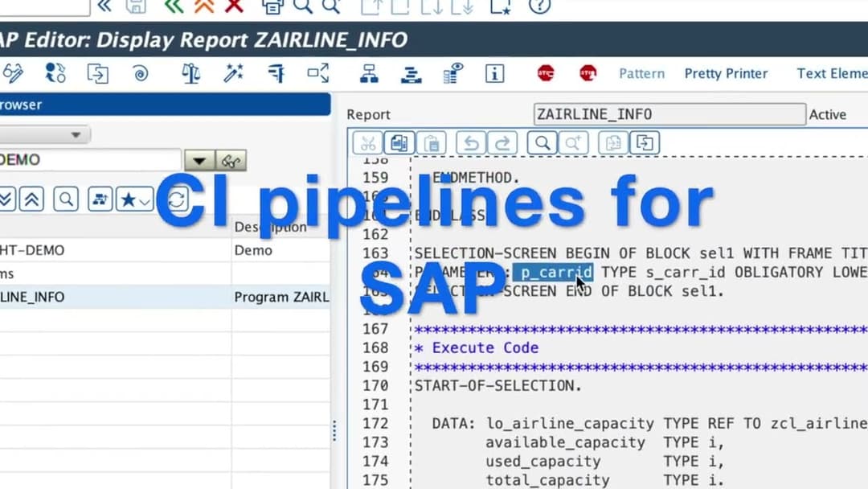This screenshot has width=868, height=489.
Task: Run syntax Check with scales icon
Action: tap(191, 73)
